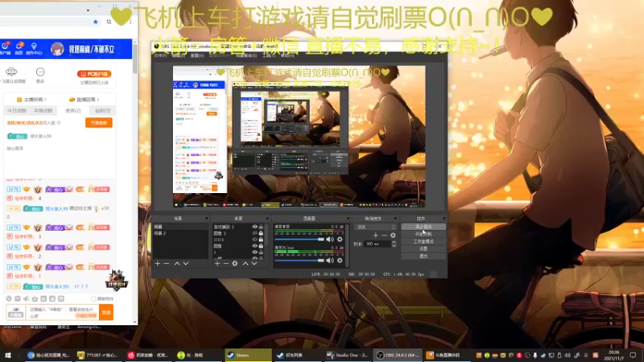This screenshot has height=362, width=644.
Task: Remove selected scene with the minus icon
Action: click(x=167, y=264)
